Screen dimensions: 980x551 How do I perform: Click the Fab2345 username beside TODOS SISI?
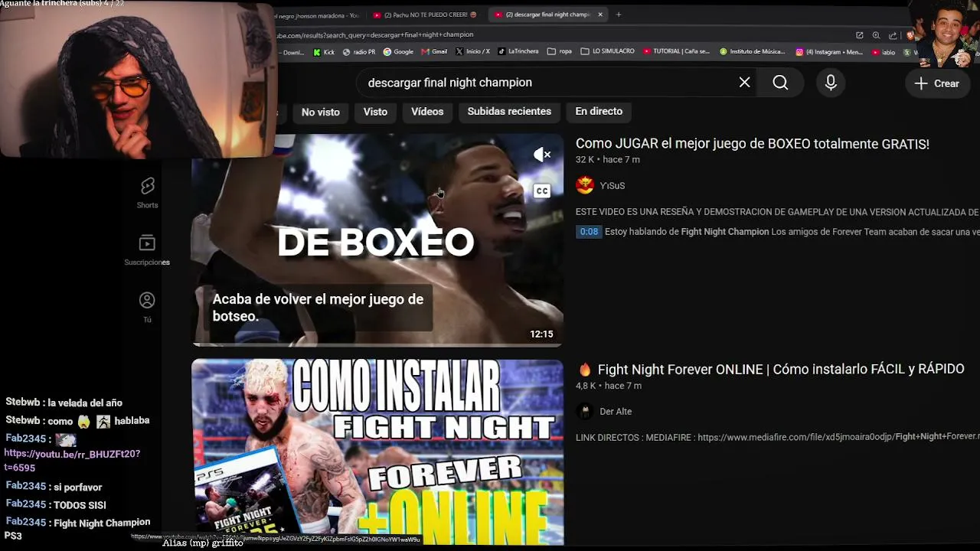(x=26, y=504)
